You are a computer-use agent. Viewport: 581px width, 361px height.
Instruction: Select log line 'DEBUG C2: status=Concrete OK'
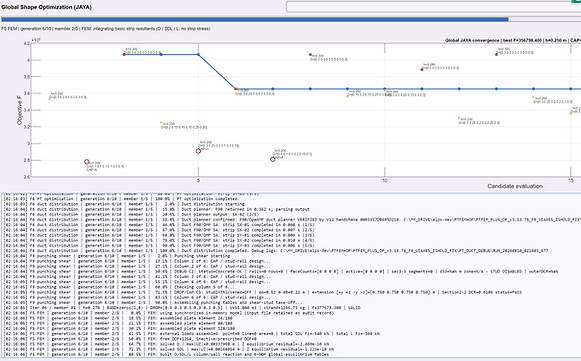280,271
